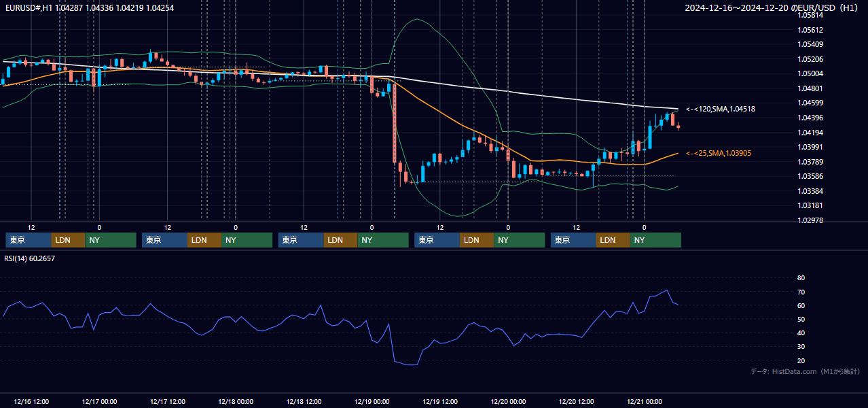The width and height of the screenshot is (868, 408).
Task: Click the 1.03181 price axis value
Action: click(810, 205)
